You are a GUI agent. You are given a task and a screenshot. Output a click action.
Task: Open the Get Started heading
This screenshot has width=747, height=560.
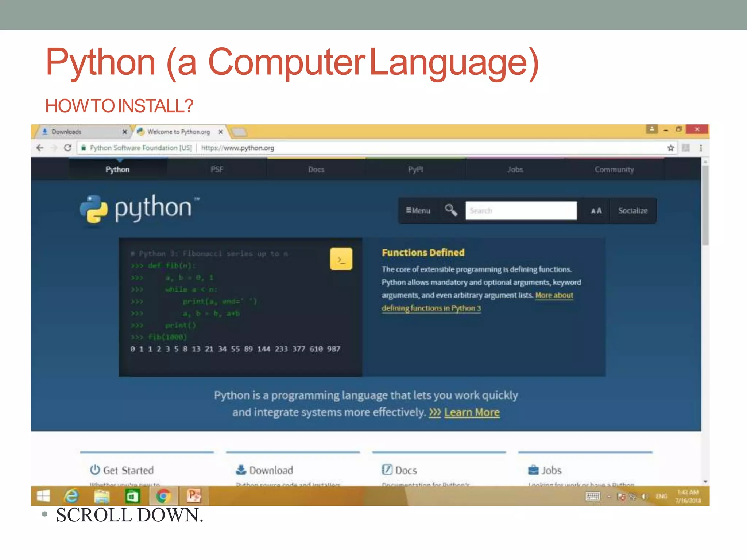click(128, 470)
